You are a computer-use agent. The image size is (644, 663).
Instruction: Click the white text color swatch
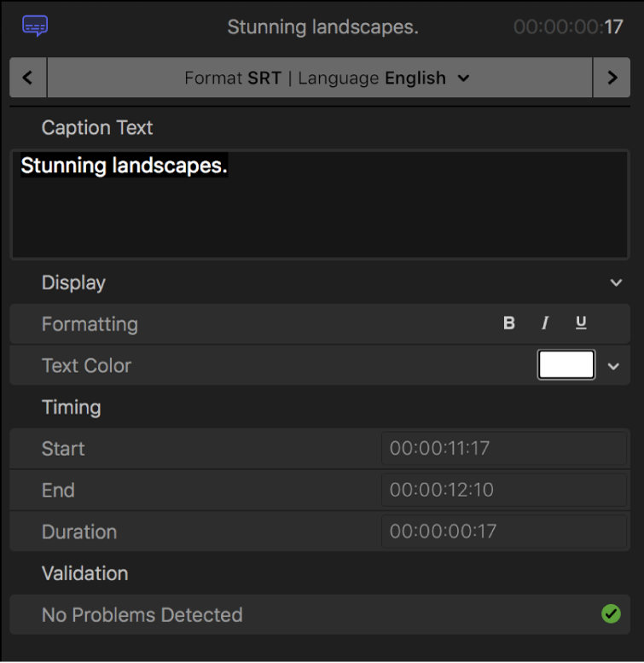[x=566, y=365]
